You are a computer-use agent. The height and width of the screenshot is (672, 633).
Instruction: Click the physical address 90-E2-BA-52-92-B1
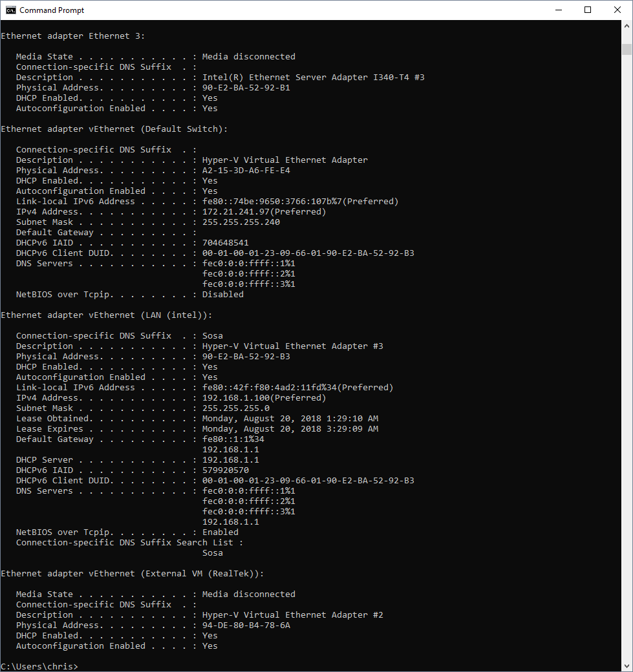tap(246, 88)
